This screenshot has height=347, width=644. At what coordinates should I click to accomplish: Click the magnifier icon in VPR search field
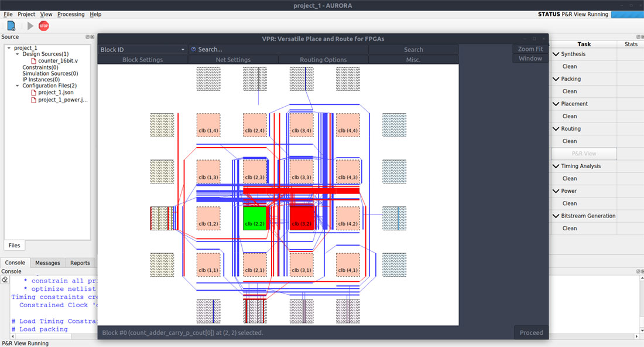pyautogui.click(x=193, y=49)
